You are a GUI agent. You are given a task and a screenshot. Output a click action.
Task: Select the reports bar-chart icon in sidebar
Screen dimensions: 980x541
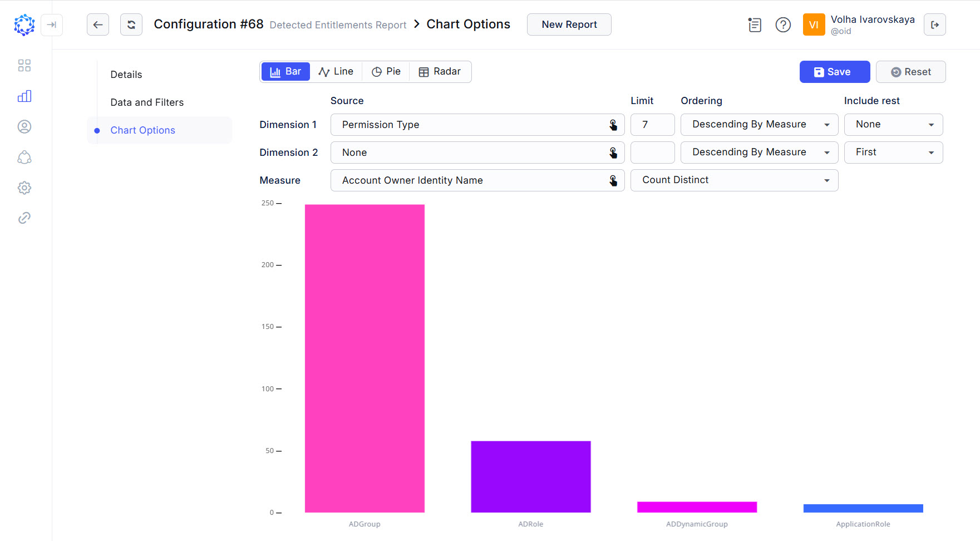pos(24,96)
